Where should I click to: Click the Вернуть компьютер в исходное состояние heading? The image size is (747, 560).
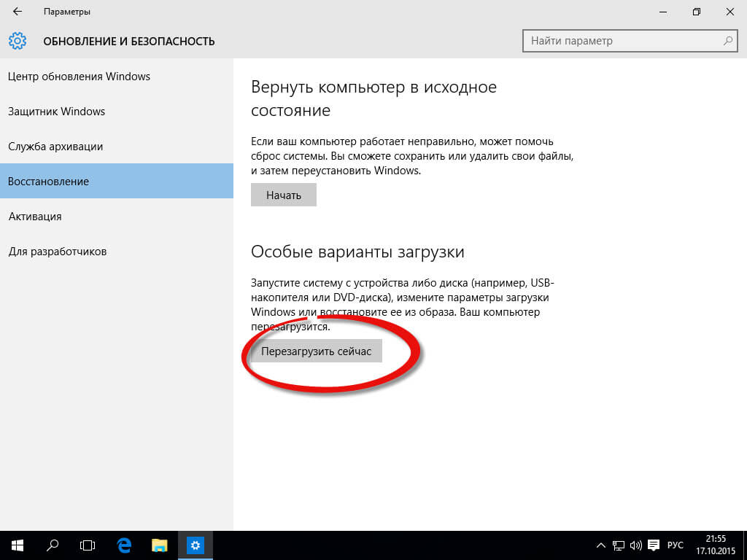click(374, 98)
